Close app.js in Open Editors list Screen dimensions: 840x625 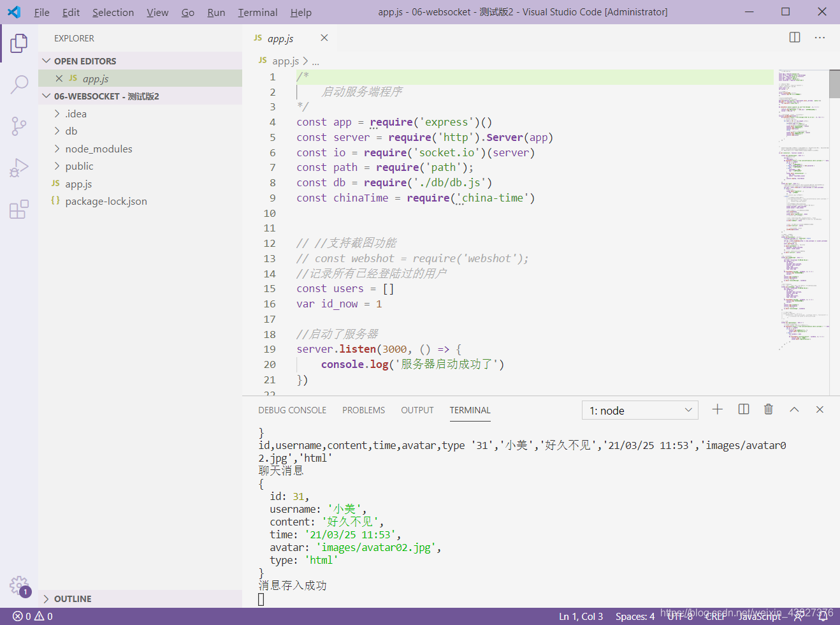coord(59,78)
